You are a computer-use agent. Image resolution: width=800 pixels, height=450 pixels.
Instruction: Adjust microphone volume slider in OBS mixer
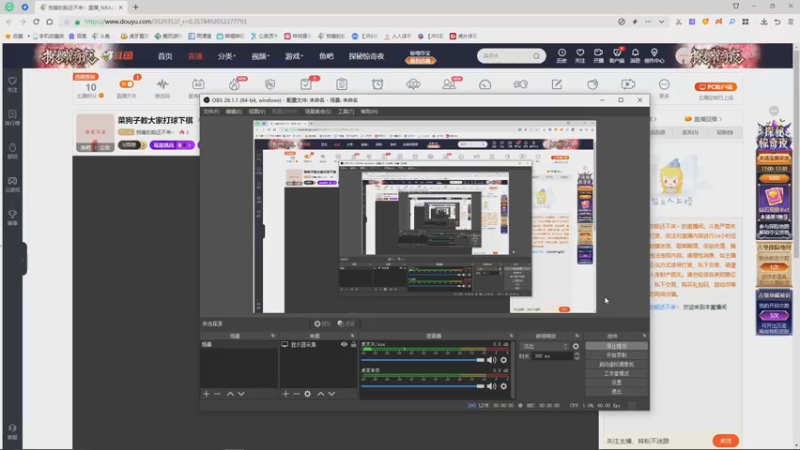click(x=423, y=360)
